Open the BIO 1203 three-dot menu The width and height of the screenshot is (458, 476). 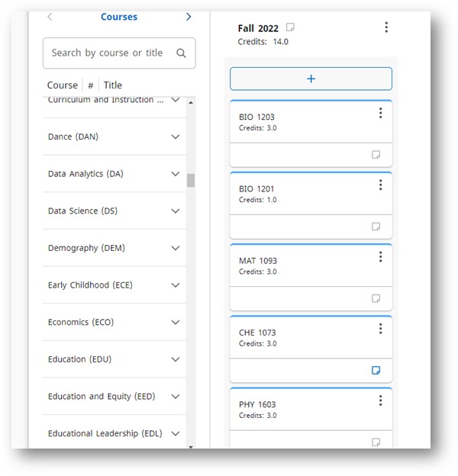tap(380, 113)
